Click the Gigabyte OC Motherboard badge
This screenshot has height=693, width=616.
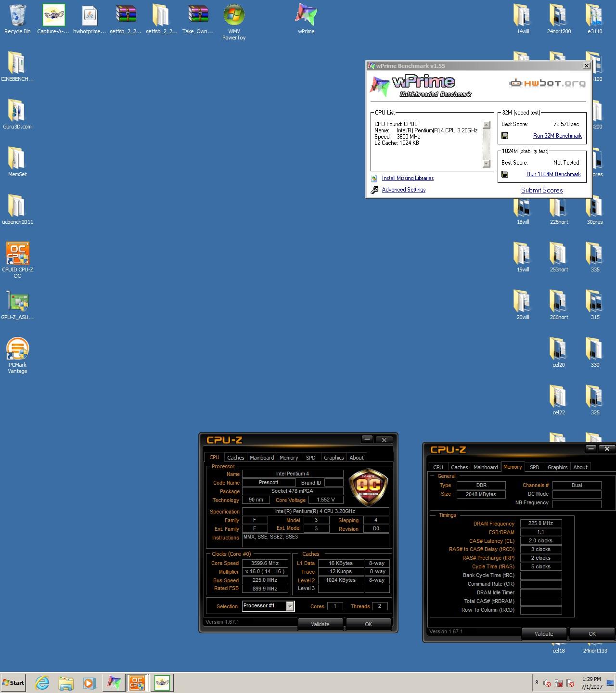(368, 487)
